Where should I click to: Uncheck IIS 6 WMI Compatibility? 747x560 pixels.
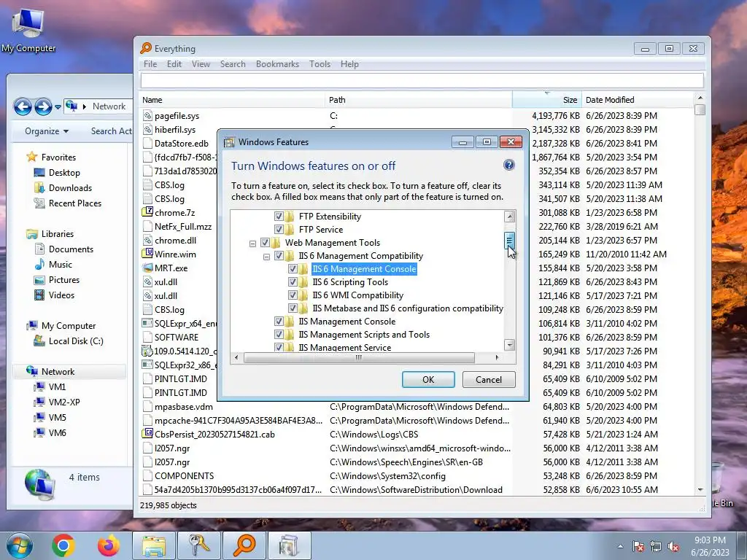293,295
